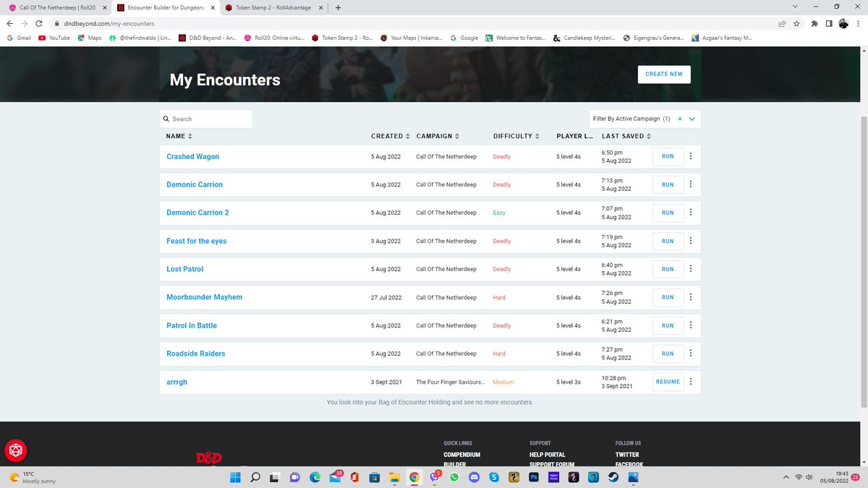This screenshot has height=488, width=868.
Task: Open the taskbar weather widget
Action: tap(33, 477)
